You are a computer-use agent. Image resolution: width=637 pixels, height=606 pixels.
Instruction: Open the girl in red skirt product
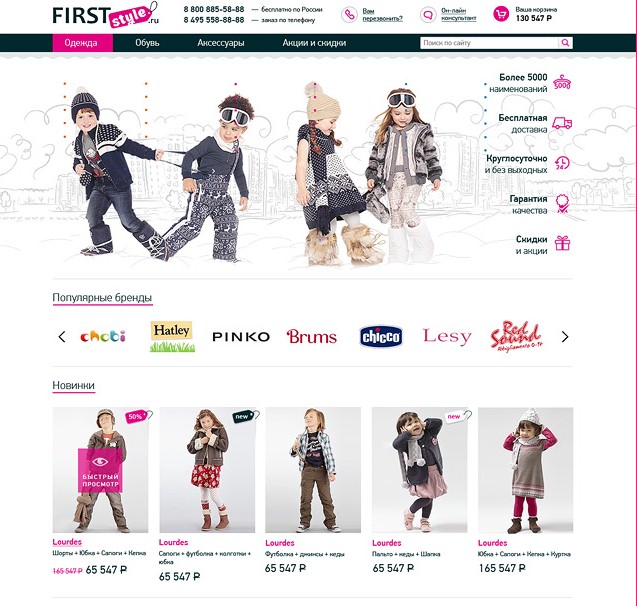click(207, 470)
